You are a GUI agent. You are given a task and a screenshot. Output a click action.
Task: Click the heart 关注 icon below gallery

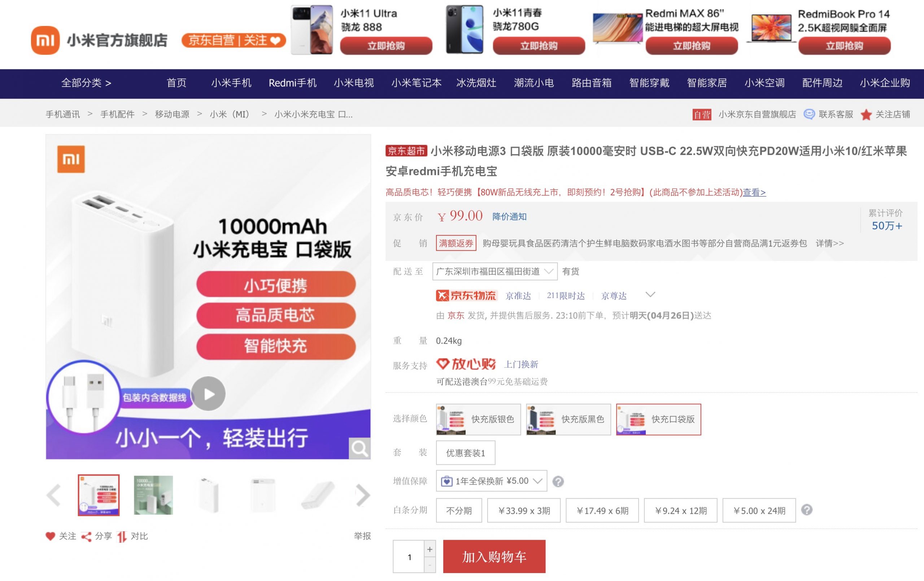click(50, 536)
